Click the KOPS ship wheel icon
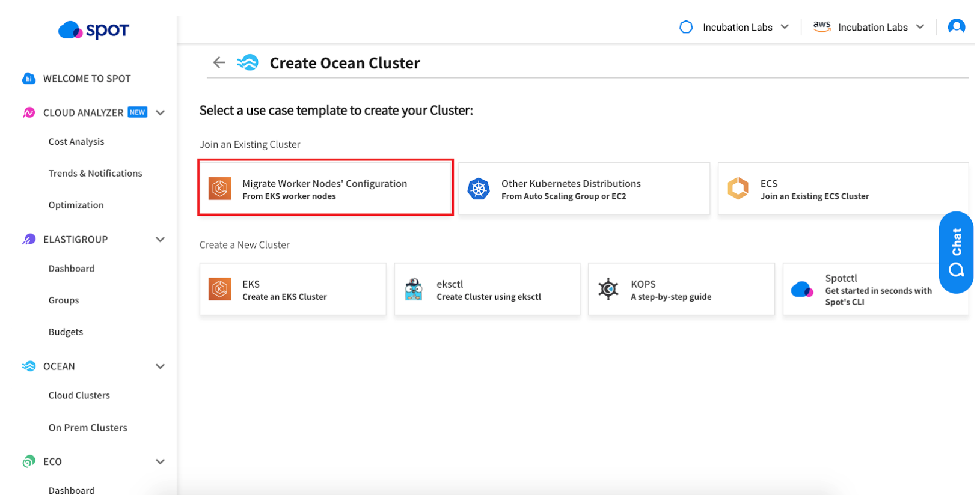980x495 pixels. [x=608, y=289]
